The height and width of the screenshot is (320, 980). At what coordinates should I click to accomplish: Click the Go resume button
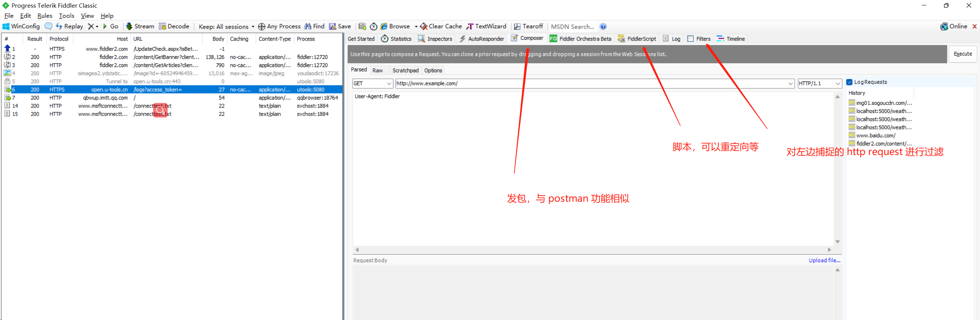coord(111,26)
